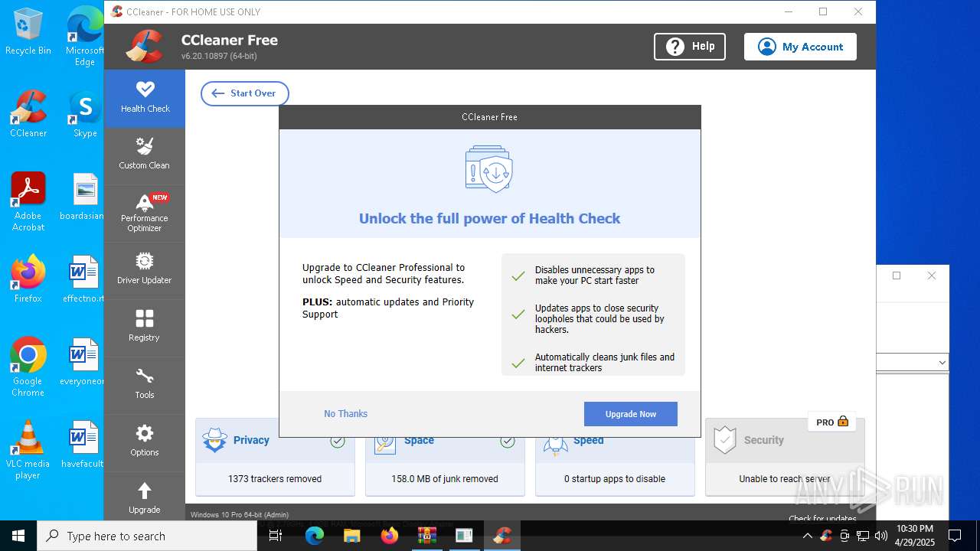Image resolution: width=980 pixels, height=551 pixels.
Task: Open the effectno Word document
Action: 83,279
